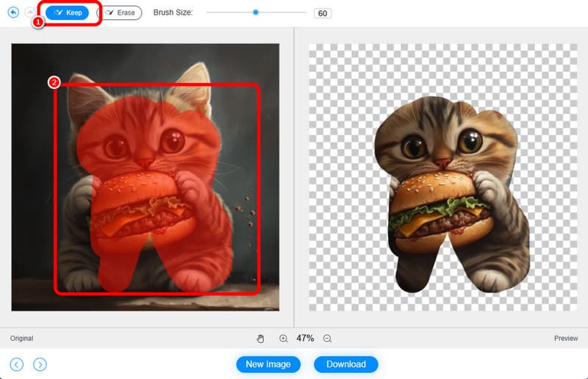Image resolution: width=588 pixels, height=379 pixels.
Task: Zoom out with the minus magnifier
Action: tap(328, 339)
